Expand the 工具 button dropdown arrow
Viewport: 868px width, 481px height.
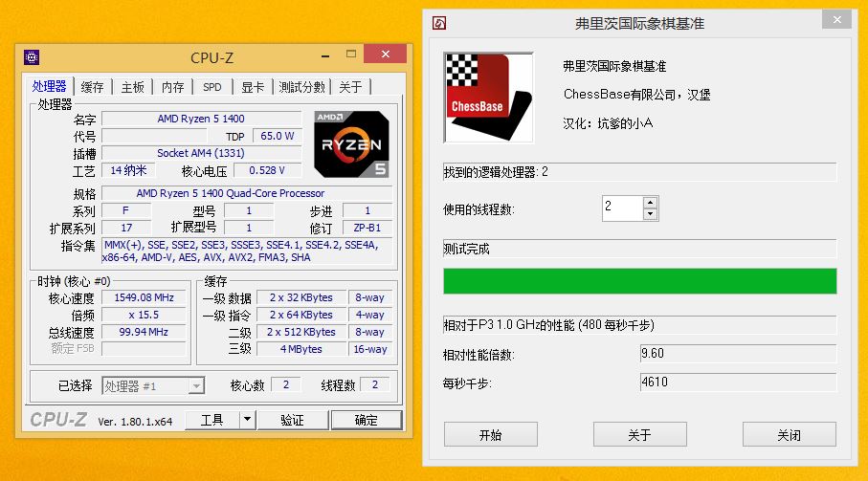point(248,420)
